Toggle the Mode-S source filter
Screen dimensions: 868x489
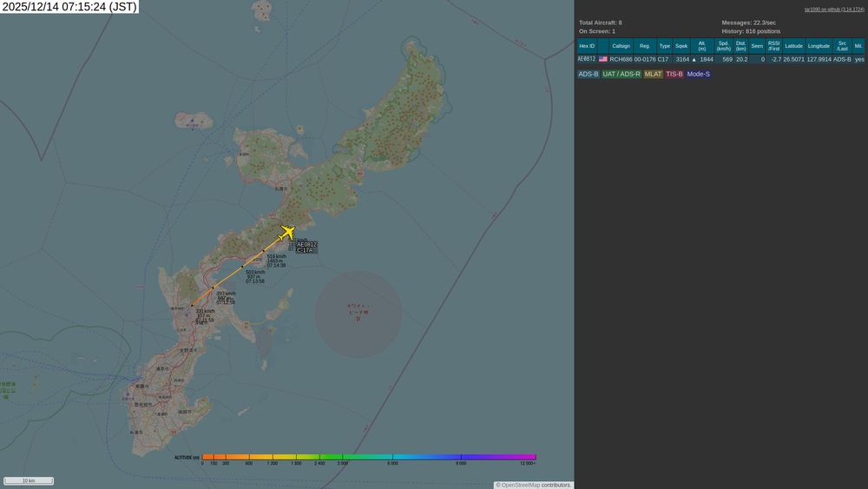click(698, 74)
